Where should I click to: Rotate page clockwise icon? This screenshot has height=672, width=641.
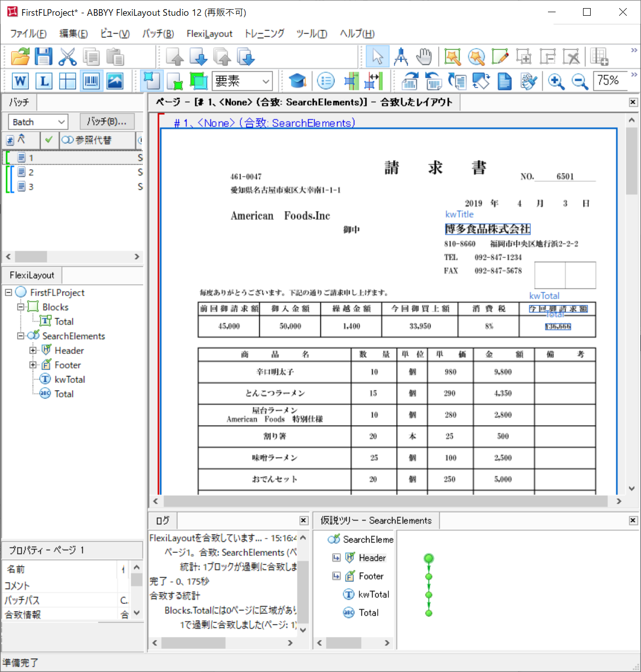tap(410, 81)
